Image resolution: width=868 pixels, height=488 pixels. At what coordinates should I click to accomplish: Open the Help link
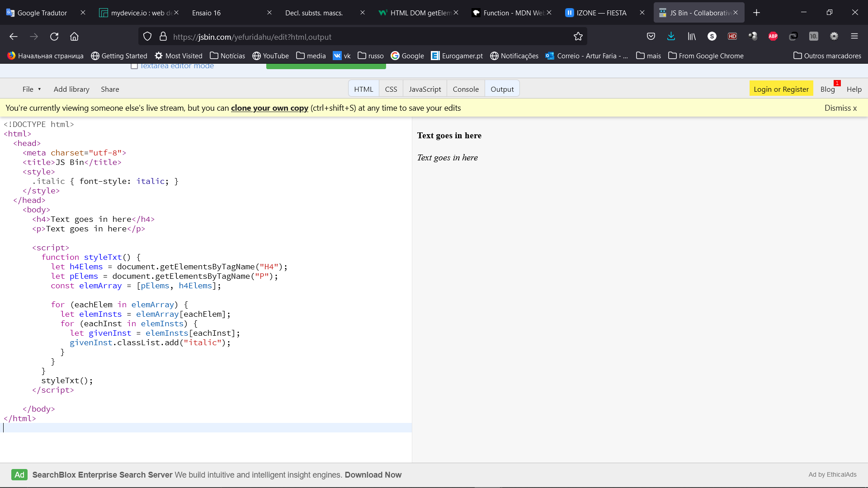click(854, 89)
